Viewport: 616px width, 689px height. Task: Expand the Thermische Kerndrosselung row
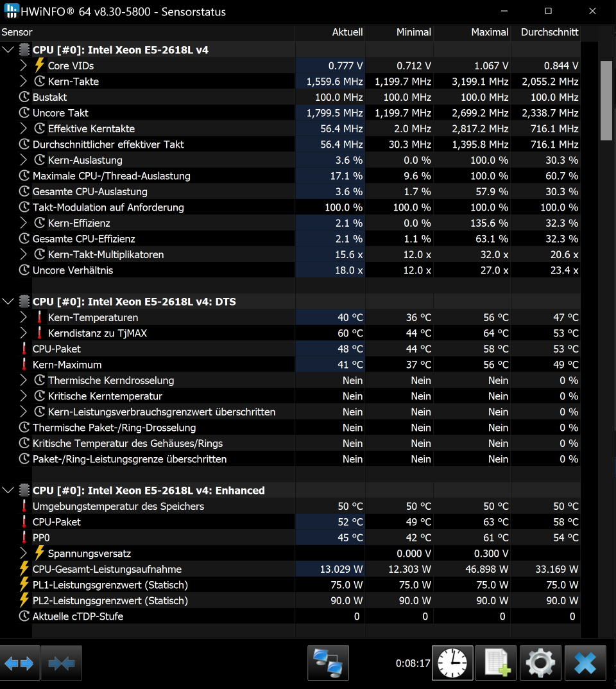coord(23,381)
